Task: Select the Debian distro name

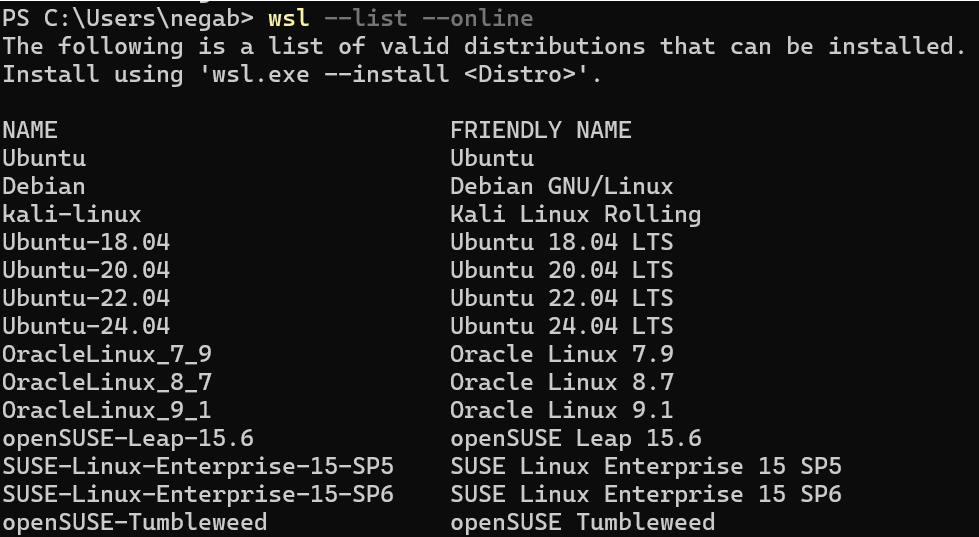Action: (44, 186)
